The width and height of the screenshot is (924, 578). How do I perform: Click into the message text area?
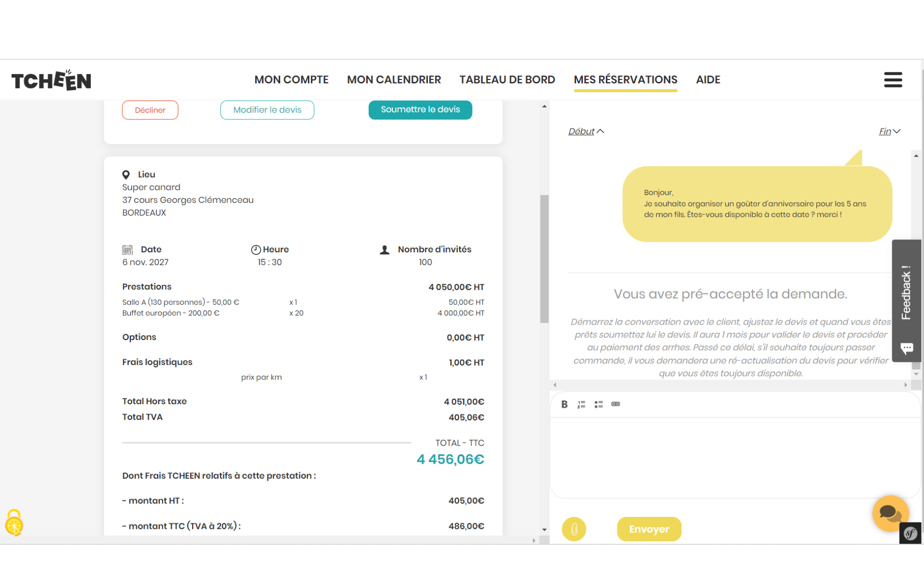pyautogui.click(x=734, y=457)
